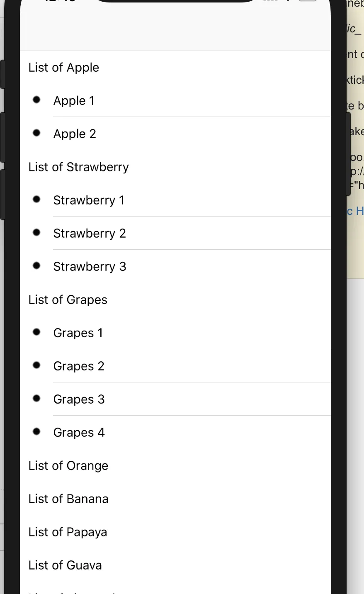Select the Strawberry 2 text label
Image resolution: width=364 pixels, height=594 pixels.
[90, 234]
